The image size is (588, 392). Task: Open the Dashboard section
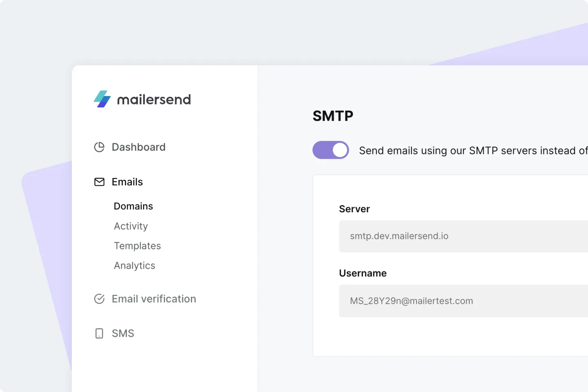tap(138, 147)
